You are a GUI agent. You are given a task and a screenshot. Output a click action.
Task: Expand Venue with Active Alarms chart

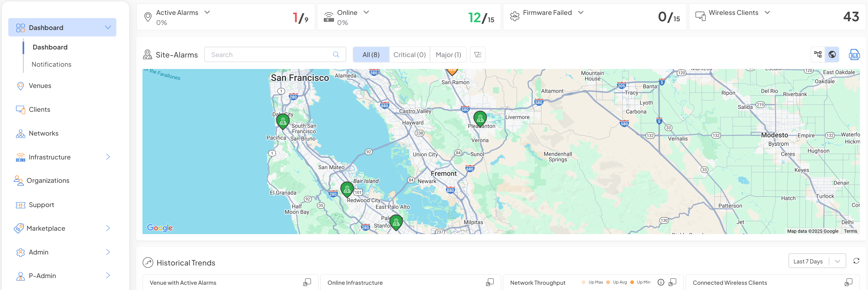(x=307, y=282)
